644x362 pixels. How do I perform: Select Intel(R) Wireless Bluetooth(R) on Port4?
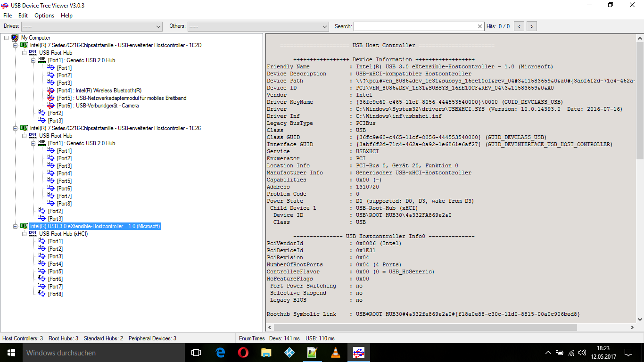point(99,90)
